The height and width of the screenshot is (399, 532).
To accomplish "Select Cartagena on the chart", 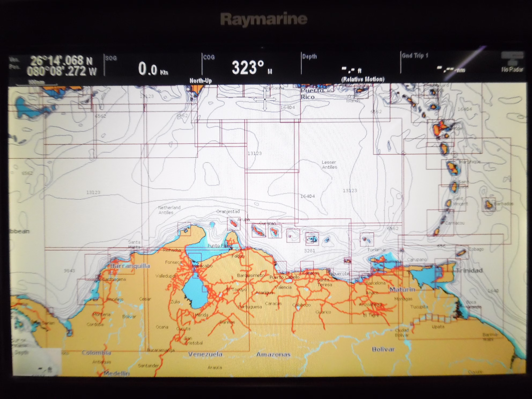I will point(114,279).
